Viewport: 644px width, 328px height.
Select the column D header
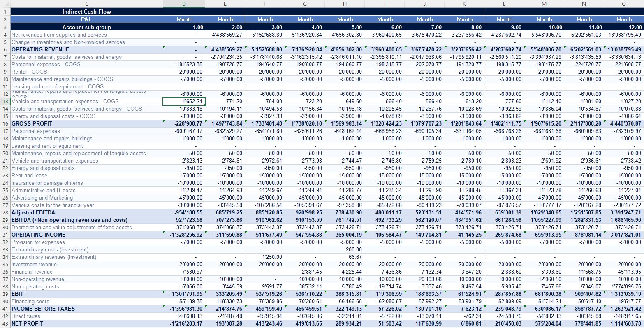184,4
